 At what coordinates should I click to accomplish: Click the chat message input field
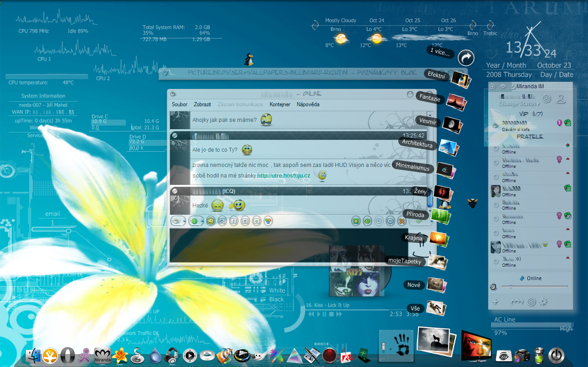[x=288, y=245]
